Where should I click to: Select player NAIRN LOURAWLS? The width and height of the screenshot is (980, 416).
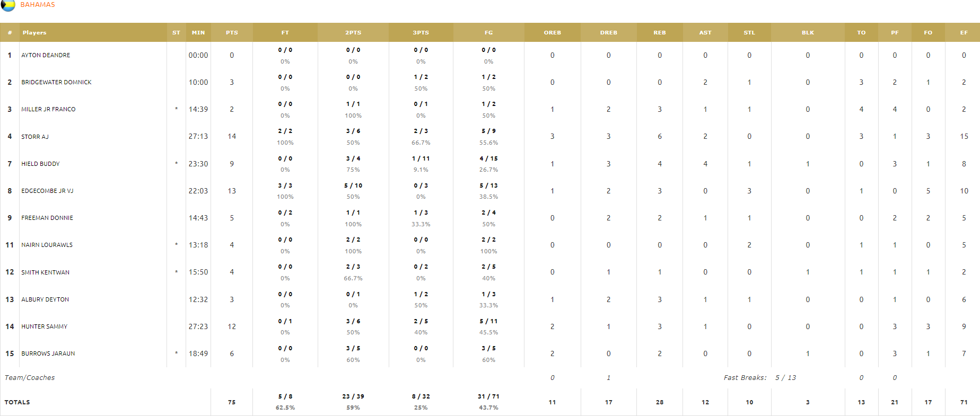(47, 245)
